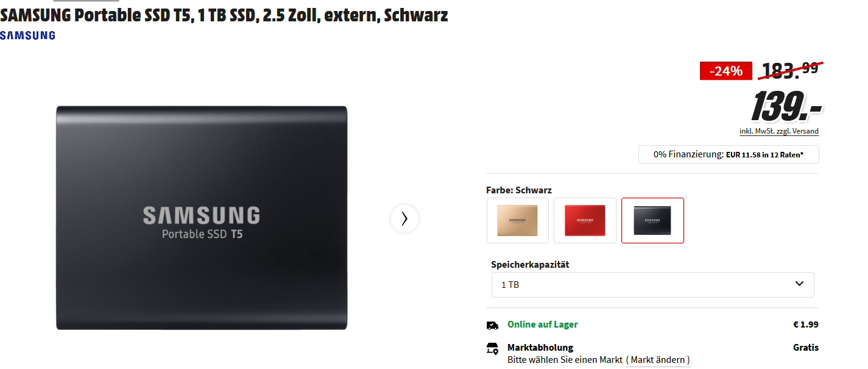Select the red color variant
The width and height of the screenshot is (868, 369).
[x=585, y=220]
